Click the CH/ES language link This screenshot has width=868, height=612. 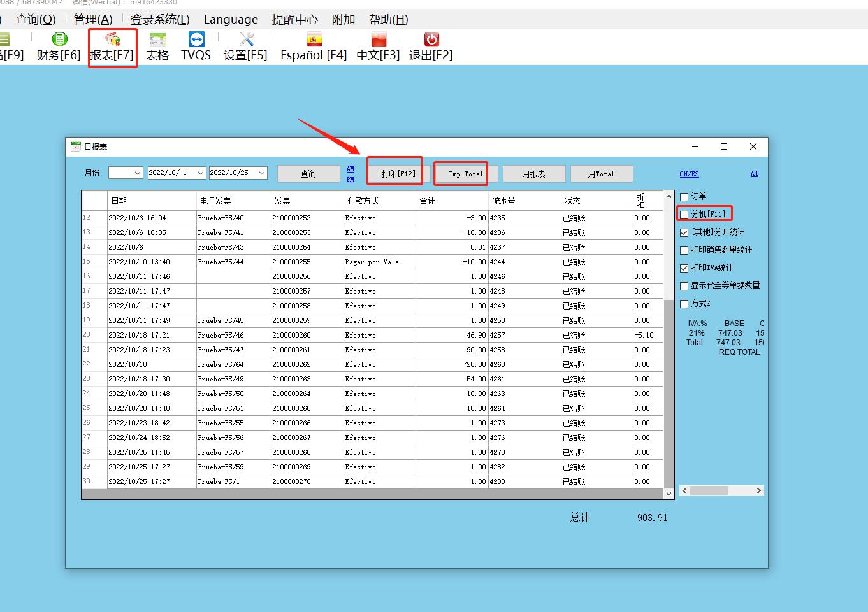click(x=689, y=174)
